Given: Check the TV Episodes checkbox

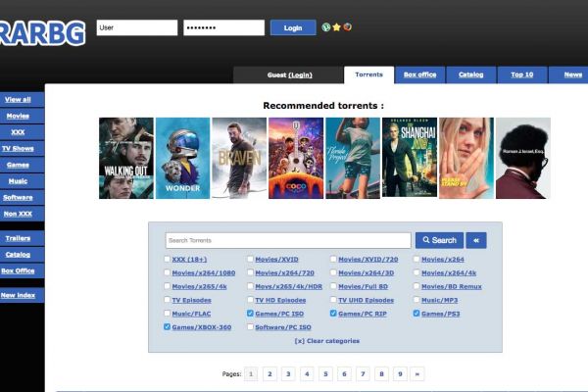Looking at the screenshot, I should coord(167,299).
